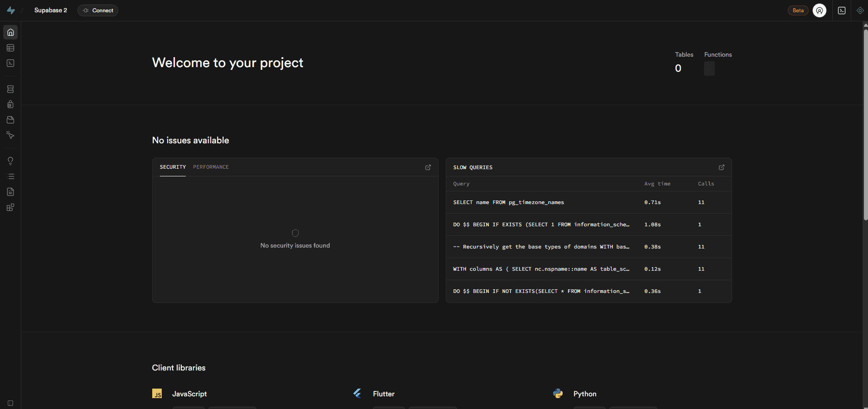
Task: Open the inline SQL editor in the top bar
Action: click(x=842, y=10)
